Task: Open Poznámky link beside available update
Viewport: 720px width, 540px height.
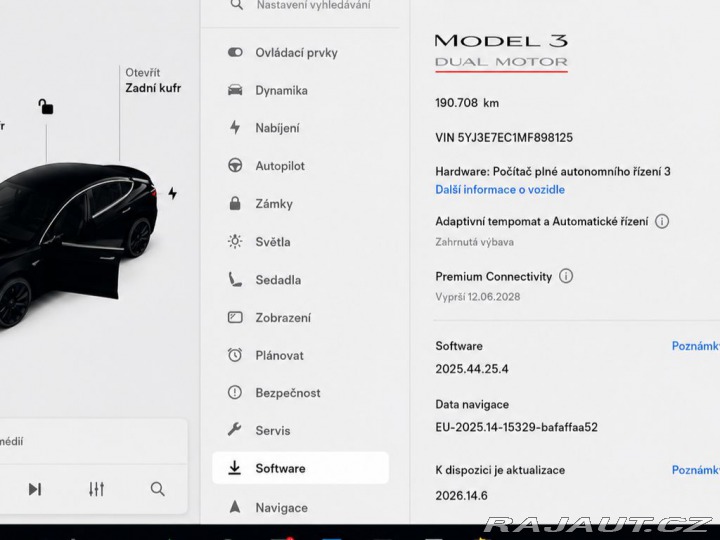Action: [x=696, y=470]
